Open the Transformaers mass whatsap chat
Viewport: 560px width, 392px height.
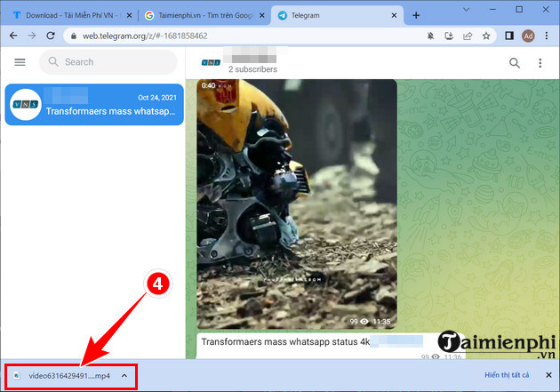94,105
